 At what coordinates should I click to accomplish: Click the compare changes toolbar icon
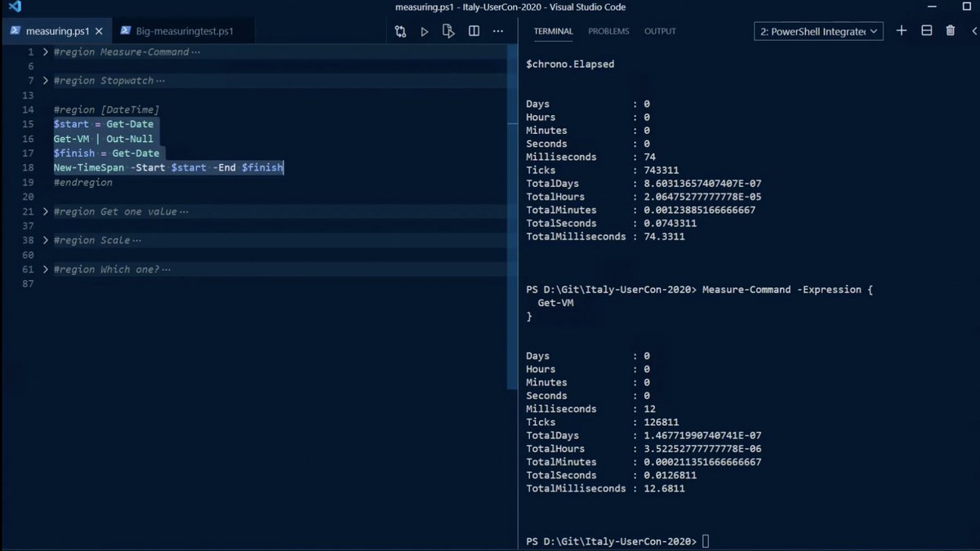[400, 31]
